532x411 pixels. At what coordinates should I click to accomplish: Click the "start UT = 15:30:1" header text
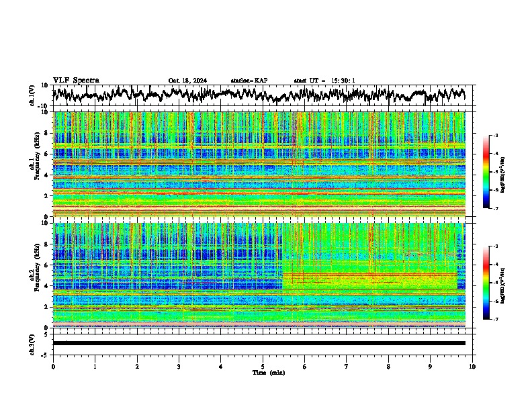point(324,81)
